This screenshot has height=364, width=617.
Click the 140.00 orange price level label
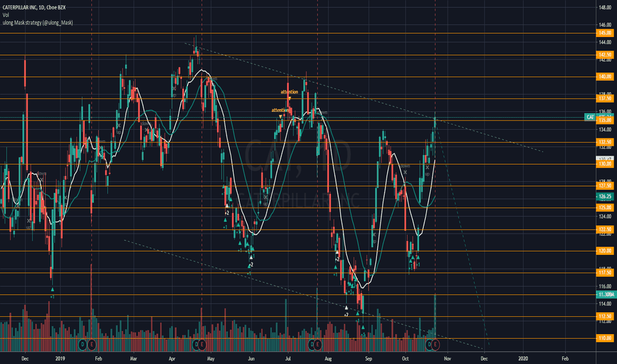click(605, 76)
